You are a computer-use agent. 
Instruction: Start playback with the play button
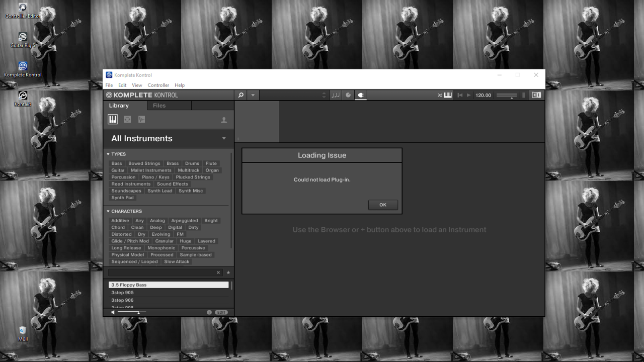469,95
